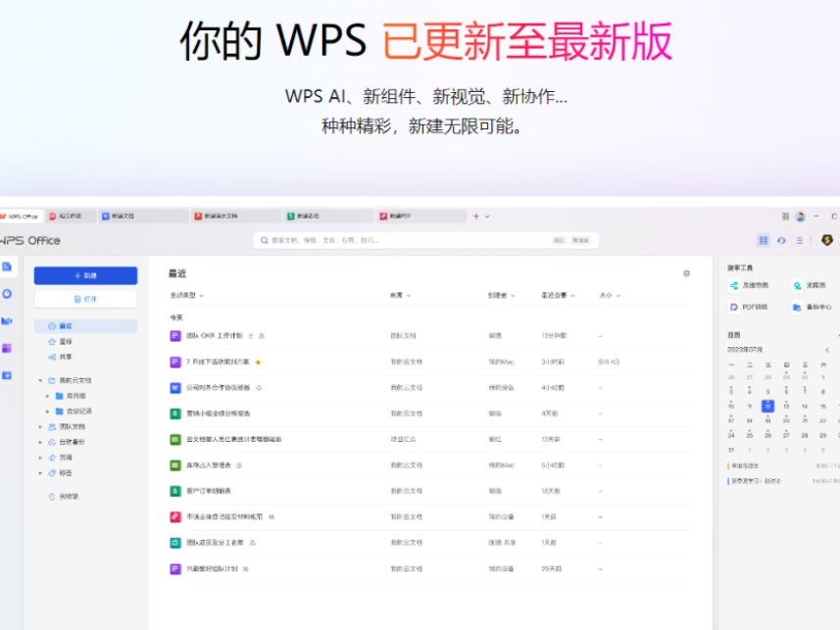Image resolution: width=840 pixels, height=630 pixels.
Task: Click the 思维导图 mind map tool icon
Action: [734, 285]
